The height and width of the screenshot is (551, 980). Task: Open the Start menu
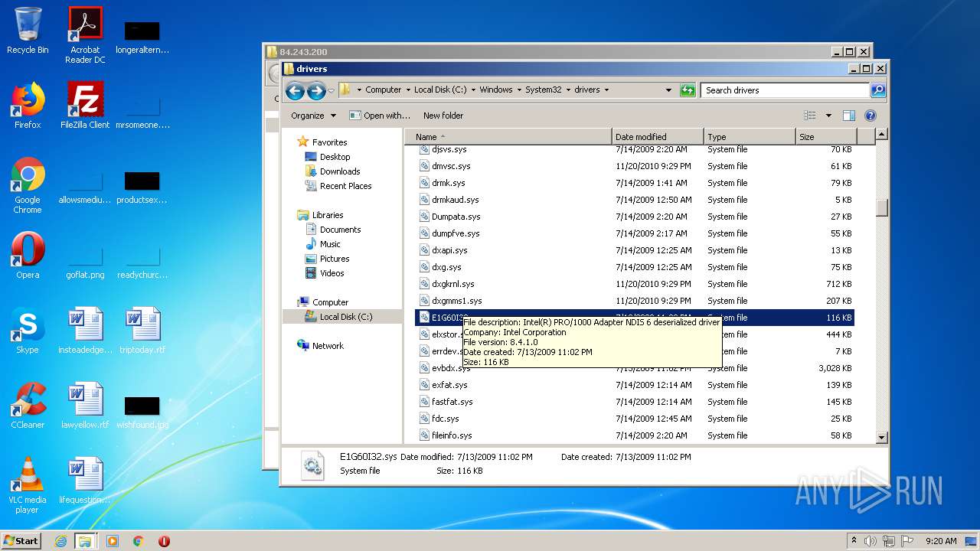click(21, 540)
